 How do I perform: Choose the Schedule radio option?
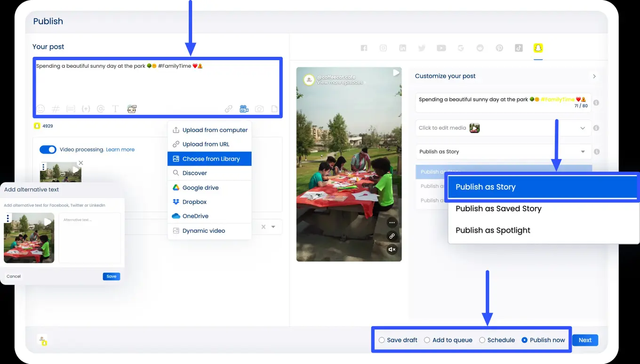tap(481, 340)
